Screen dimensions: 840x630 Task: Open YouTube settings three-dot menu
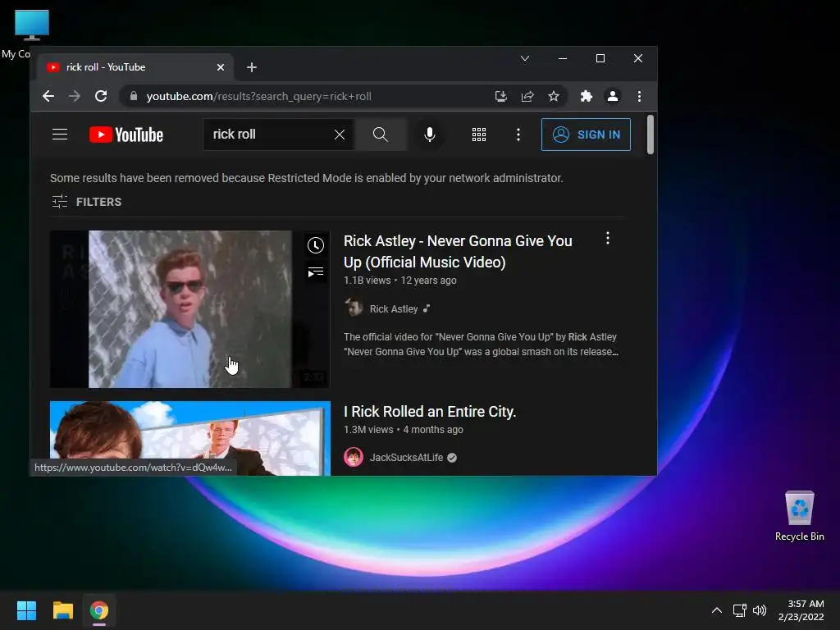click(x=518, y=135)
